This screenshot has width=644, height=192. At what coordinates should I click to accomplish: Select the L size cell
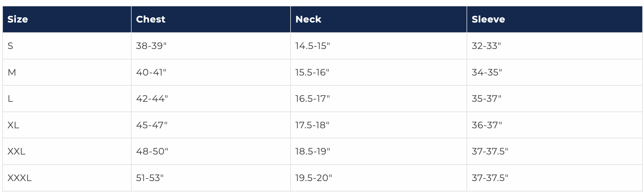pyautogui.click(x=10, y=99)
